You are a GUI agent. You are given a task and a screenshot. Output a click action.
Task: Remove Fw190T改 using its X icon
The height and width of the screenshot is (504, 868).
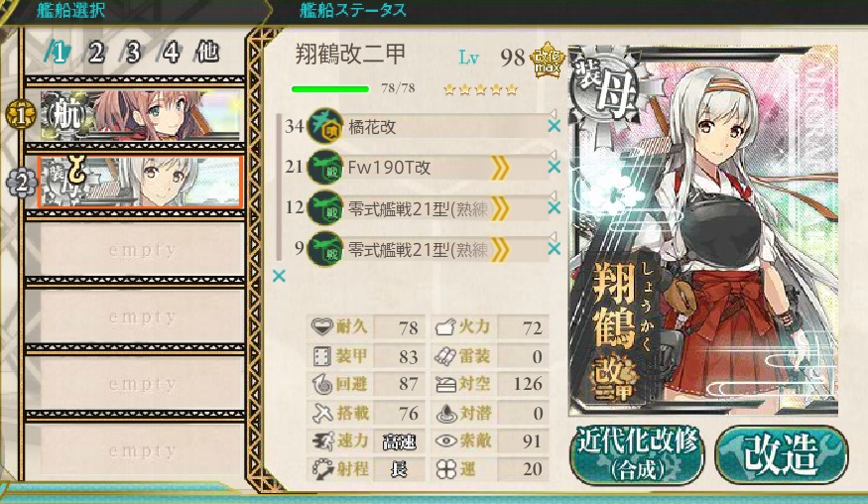554,167
